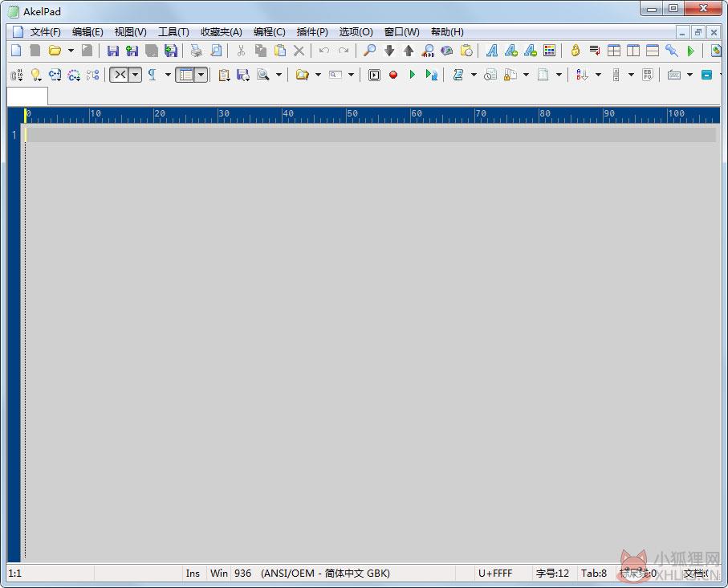Save the file with the blue floppy icon
The width and height of the screenshot is (728, 588).
113,50
